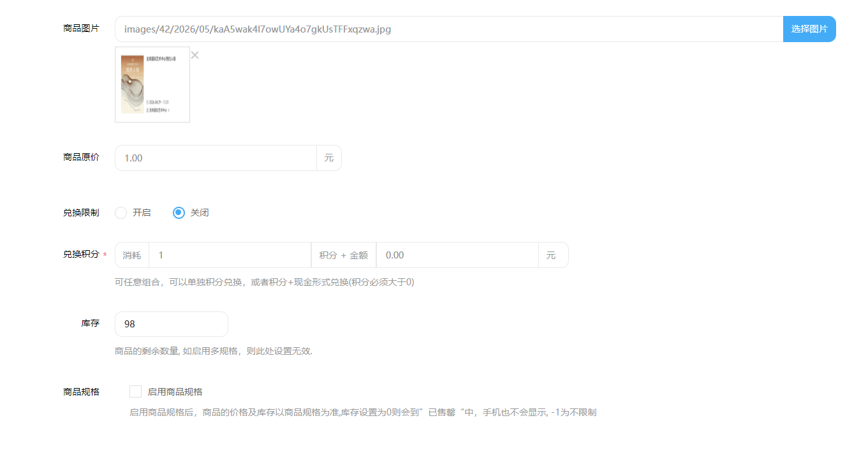Click the 元 suffix after 金额 input
The image size is (868, 455).
click(552, 255)
